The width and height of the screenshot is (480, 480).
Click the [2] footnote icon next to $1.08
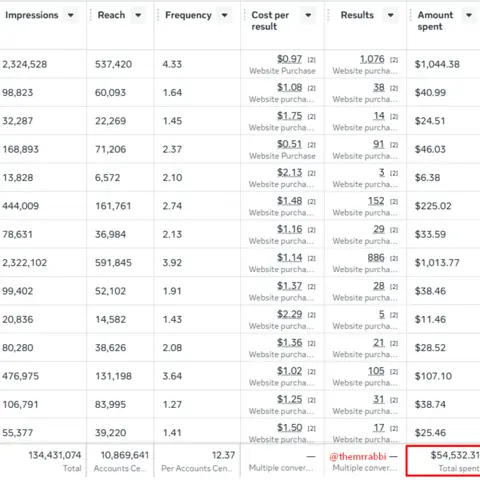(311, 88)
